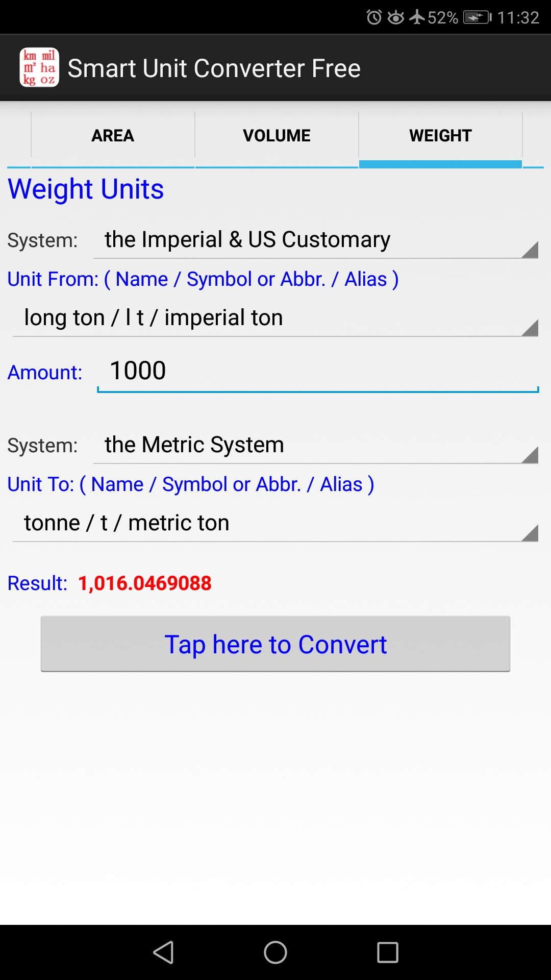Tap the Smart Unit Converter app logo
551x980 pixels.
[x=40, y=67]
